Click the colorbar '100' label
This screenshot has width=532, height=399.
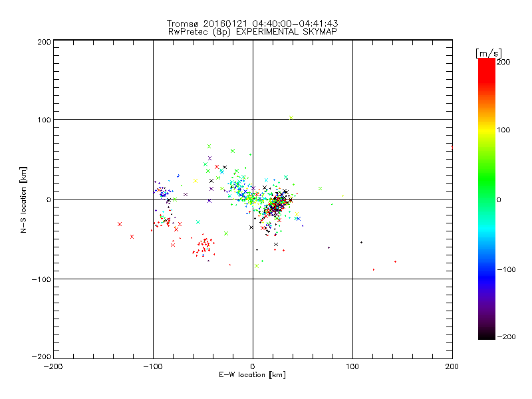[x=503, y=130]
